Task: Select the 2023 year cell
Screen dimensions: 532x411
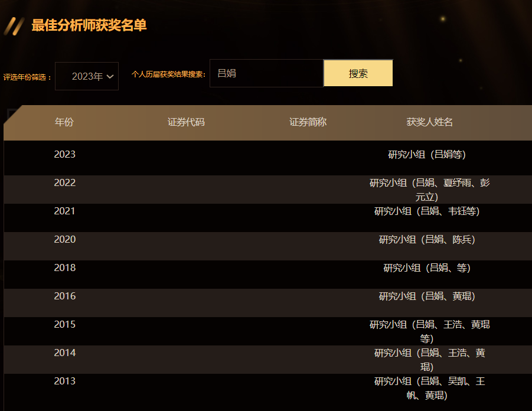Action: click(64, 155)
